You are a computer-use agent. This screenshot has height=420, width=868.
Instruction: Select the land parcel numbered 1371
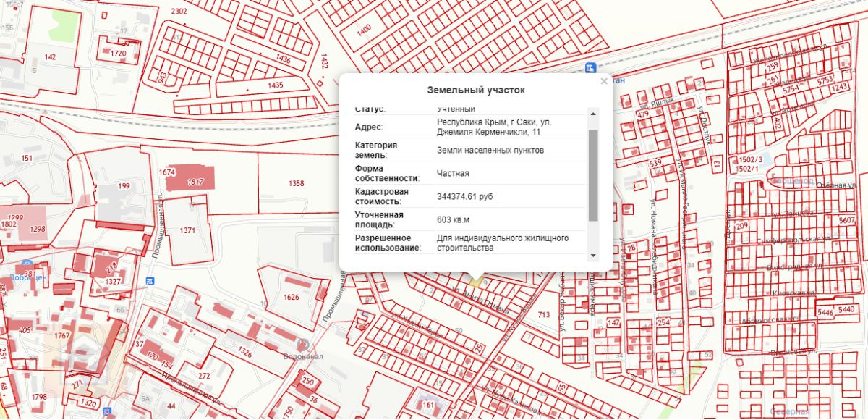tap(188, 230)
